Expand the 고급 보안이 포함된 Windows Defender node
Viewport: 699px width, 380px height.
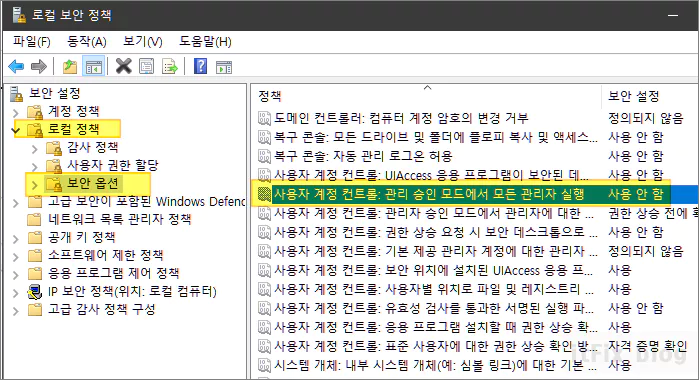(16, 203)
